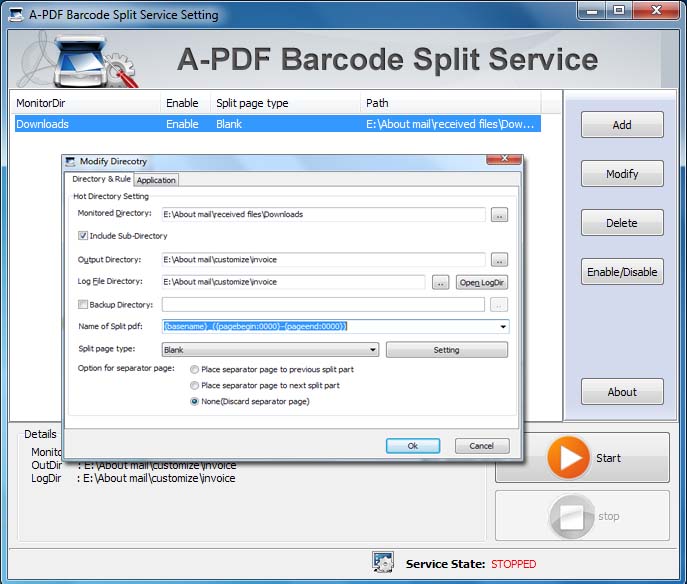Image resolution: width=687 pixels, height=584 pixels.
Task: Select None (Discard separator page) option
Action: coord(194,401)
